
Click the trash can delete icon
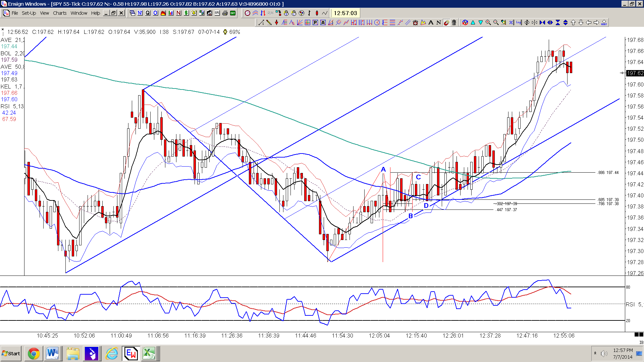pyautogui.click(x=454, y=22)
